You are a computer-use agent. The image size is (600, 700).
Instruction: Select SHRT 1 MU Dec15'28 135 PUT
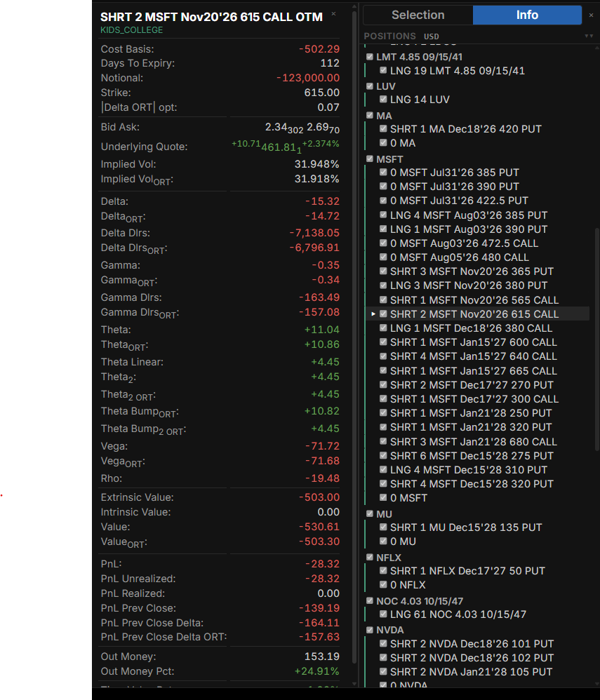pos(466,527)
